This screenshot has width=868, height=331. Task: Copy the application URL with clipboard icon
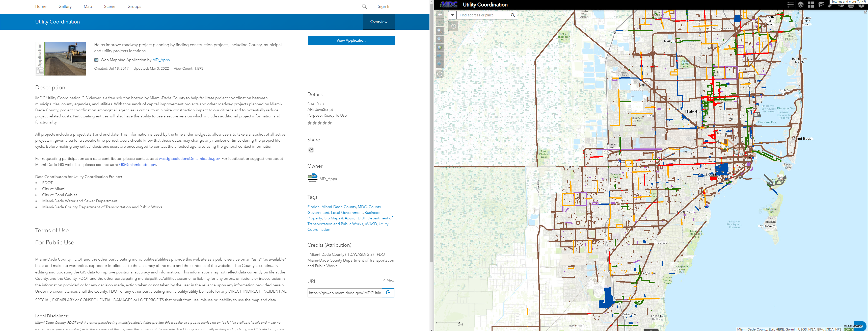388,293
